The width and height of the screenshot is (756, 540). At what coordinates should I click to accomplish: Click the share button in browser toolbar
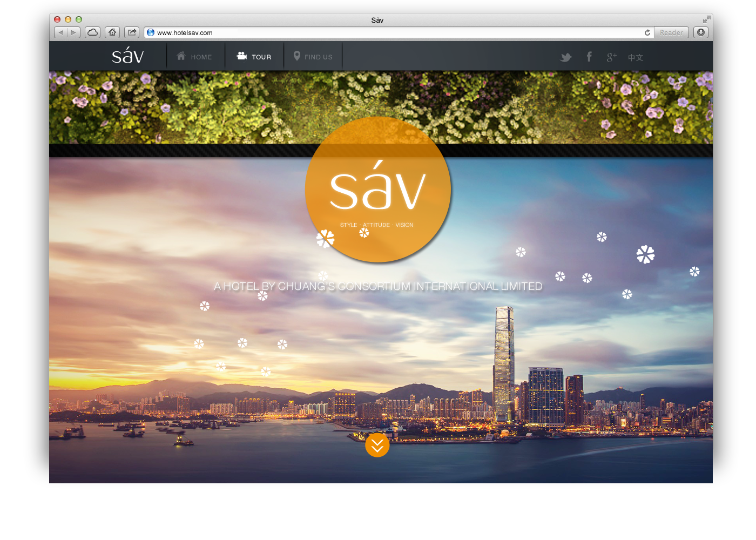[x=132, y=32]
